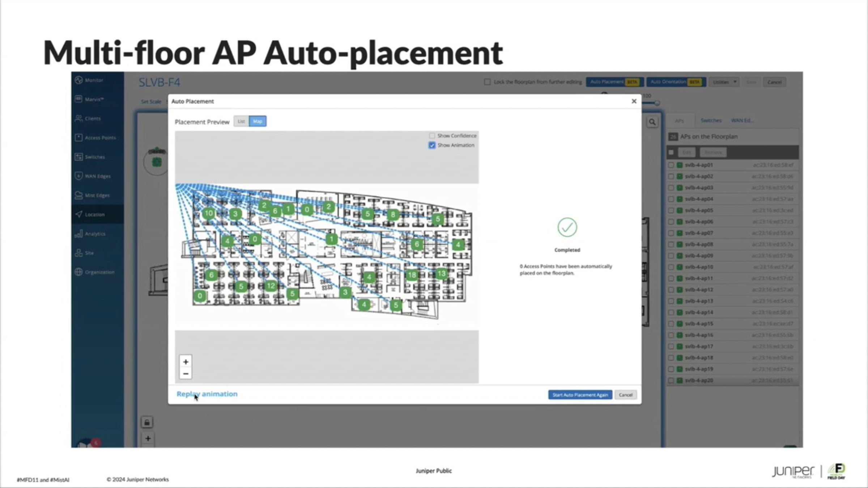The image size is (868, 488).
Task: Click the floorplan search magnifier icon
Action: point(652,122)
